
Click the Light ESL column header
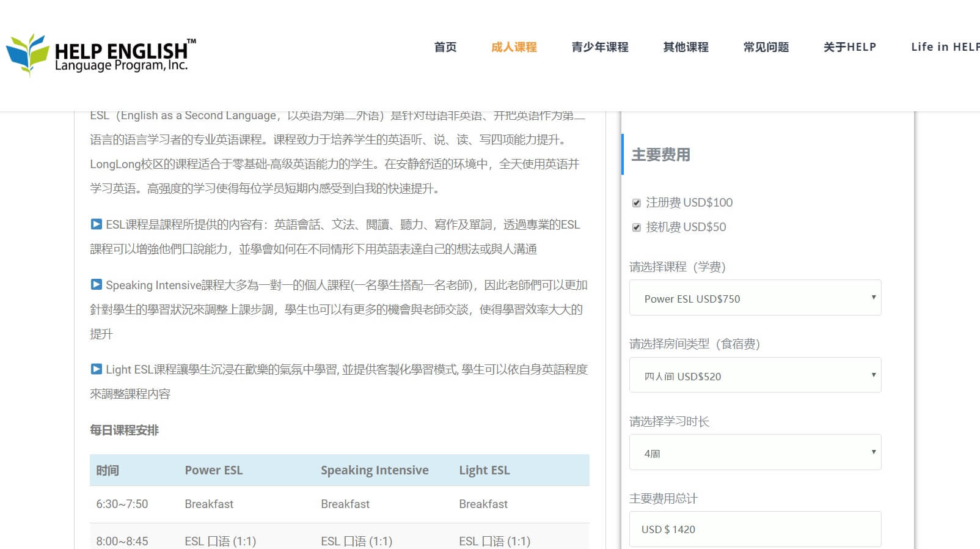484,470
